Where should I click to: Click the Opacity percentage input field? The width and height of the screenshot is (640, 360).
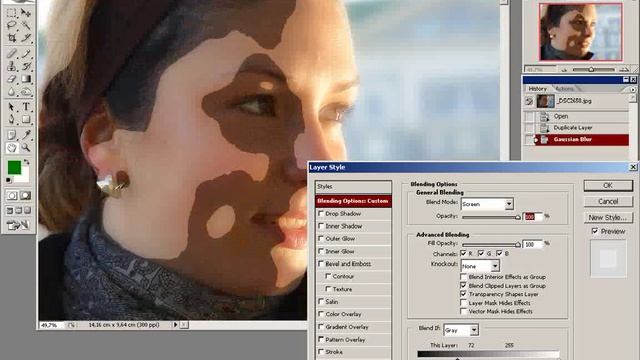(533, 217)
